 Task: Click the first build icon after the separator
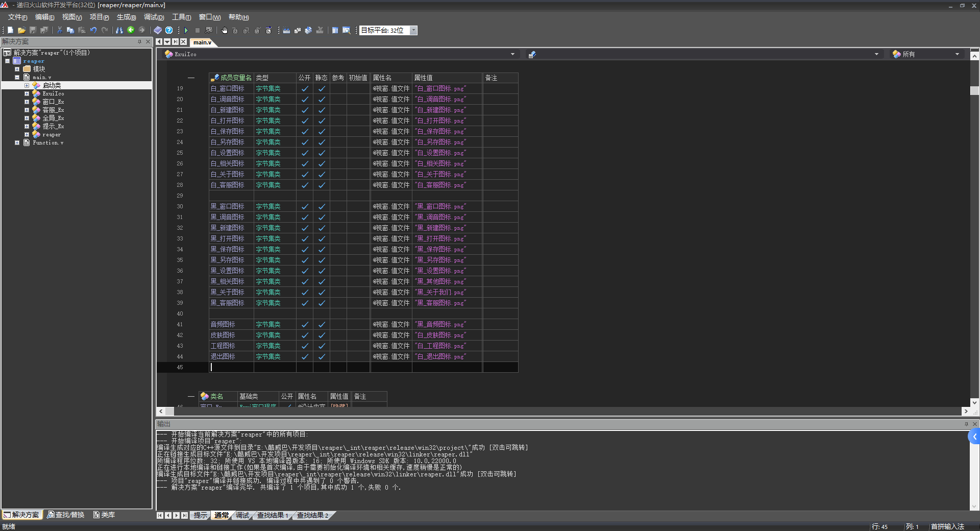(x=286, y=30)
